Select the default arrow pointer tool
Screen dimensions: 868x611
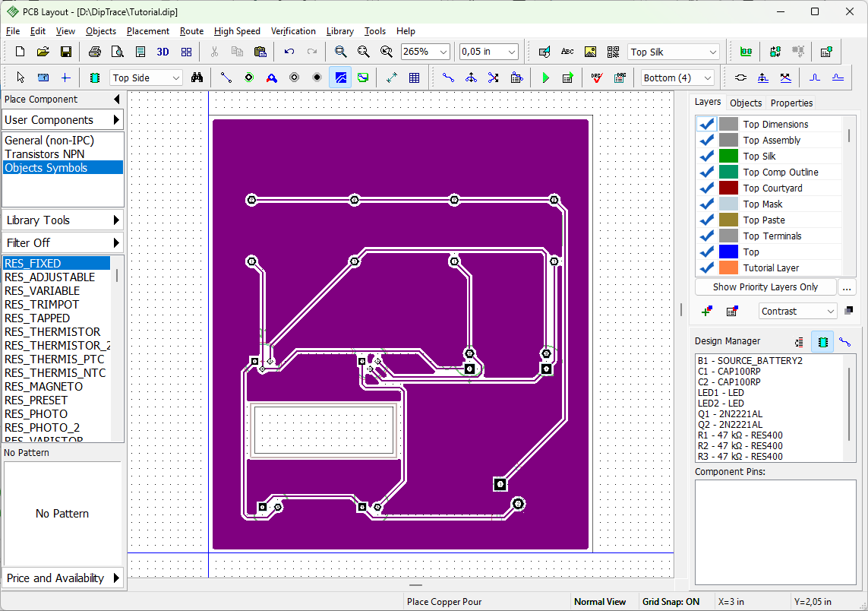coord(21,78)
